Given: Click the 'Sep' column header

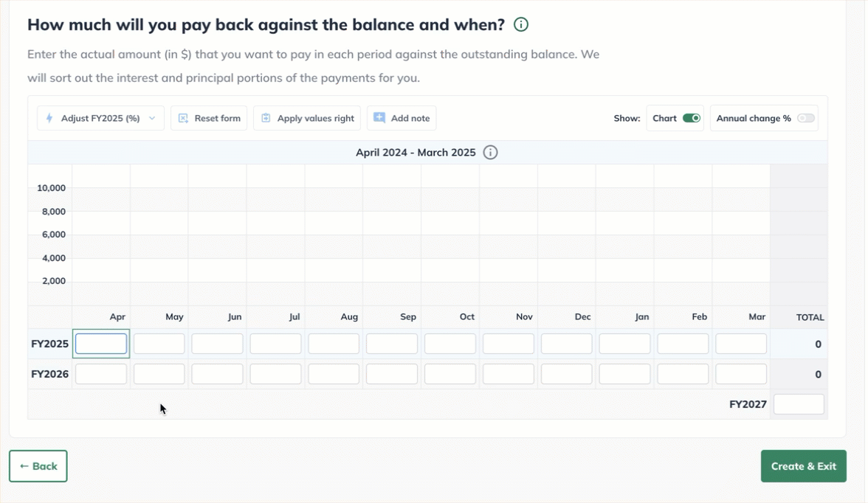Looking at the screenshot, I should (x=408, y=316).
